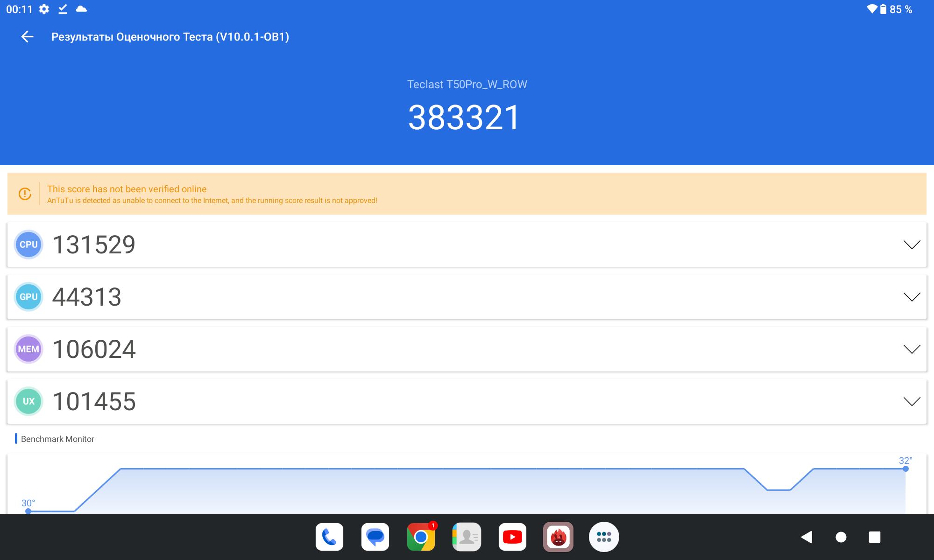The height and width of the screenshot is (560, 934).
Task: Click the MEM round badge icon
Action: (28, 349)
